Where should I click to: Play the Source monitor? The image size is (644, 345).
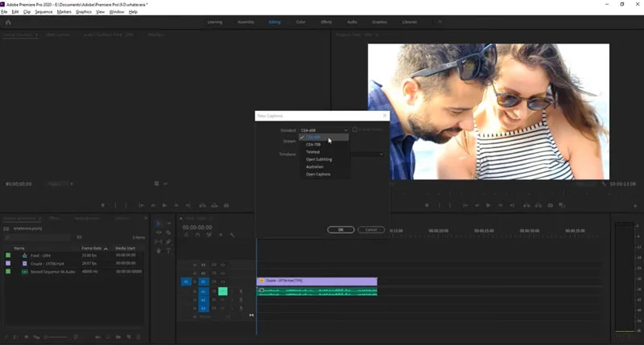coord(164,205)
